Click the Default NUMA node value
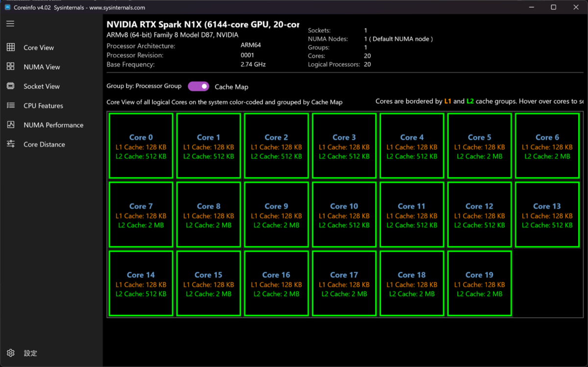Image resolution: width=588 pixels, height=367 pixels. (398, 39)
